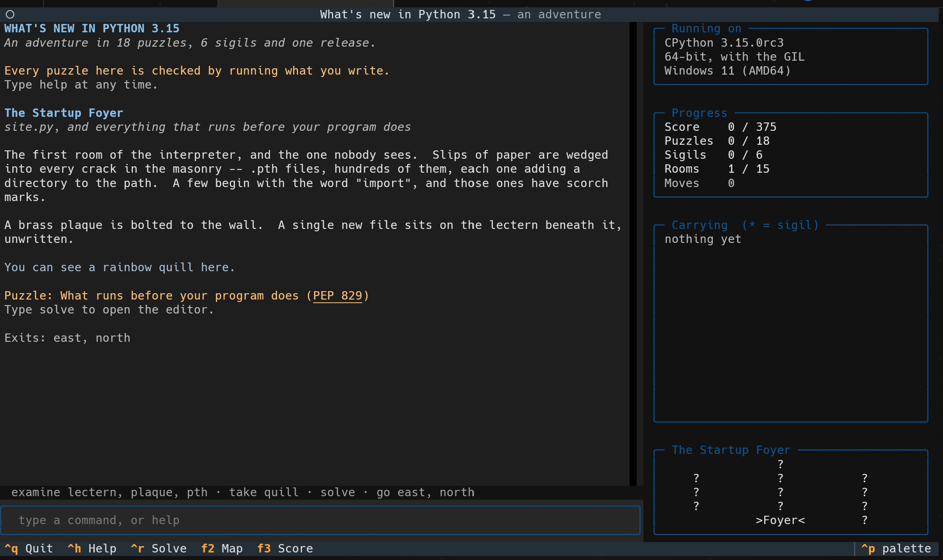Screen dimensions: 943x560
Task: Click 'nothing yet' in Carrying panel
Action: click(703, 239)
